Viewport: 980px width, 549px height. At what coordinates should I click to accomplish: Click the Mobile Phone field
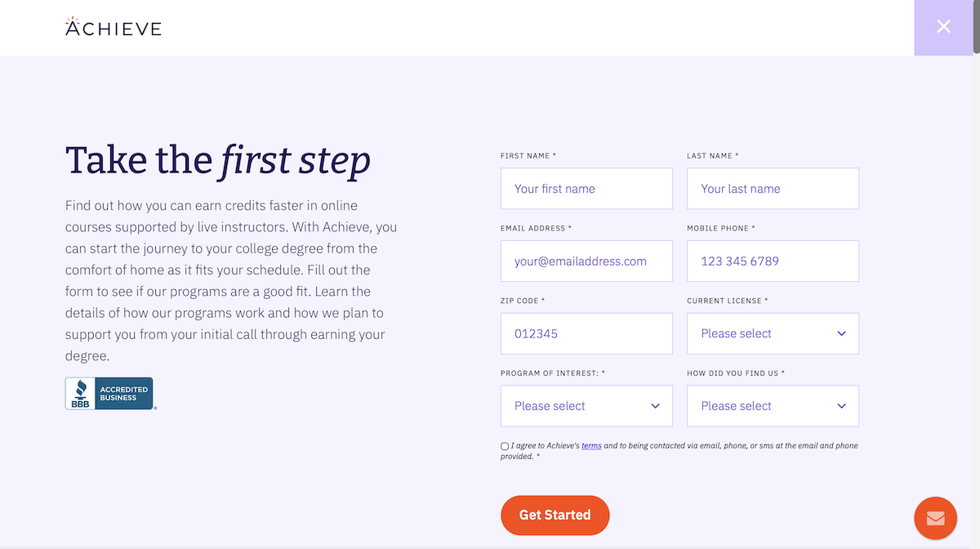[x=773, y=261]
